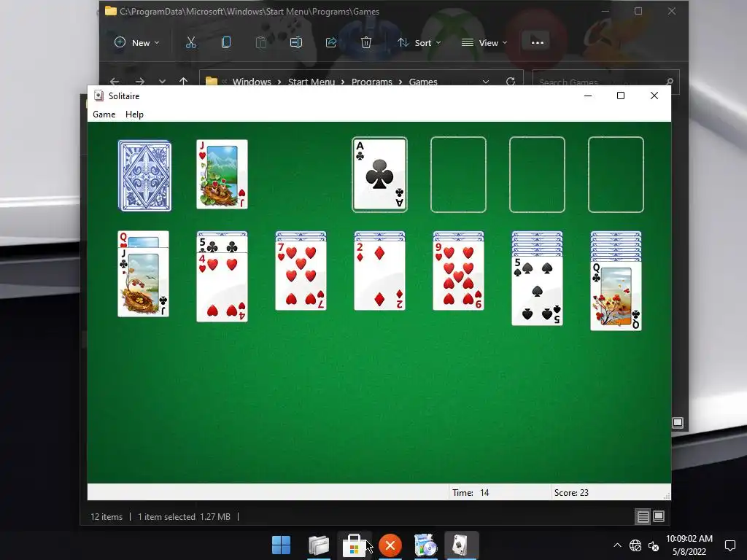Click the Solitaire taskbar icon
The width and height of the screenshot is (747, 560).
[x=461, y=545]
